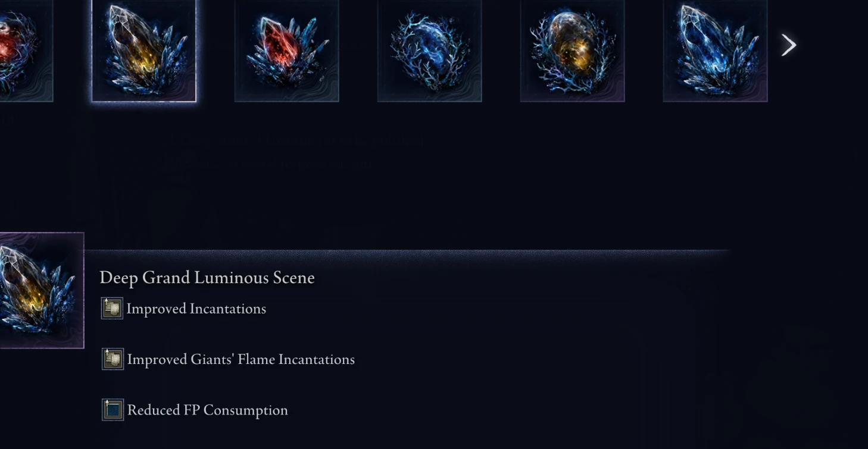Viewport: 868px width, 449px height.
Task: Click the Improved Giants' Flame Incantations text
Action: (x=241, y=360)
